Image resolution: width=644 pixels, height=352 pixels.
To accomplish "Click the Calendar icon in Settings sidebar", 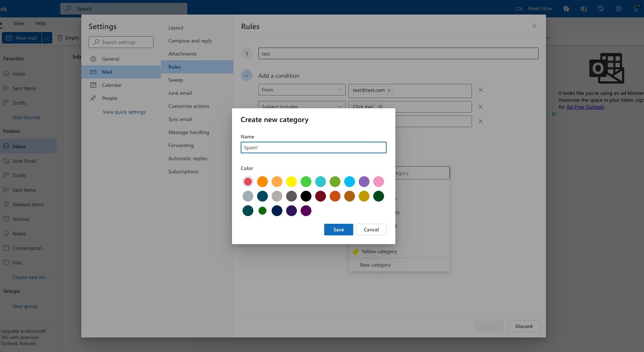I will click(x=93, y=85).
